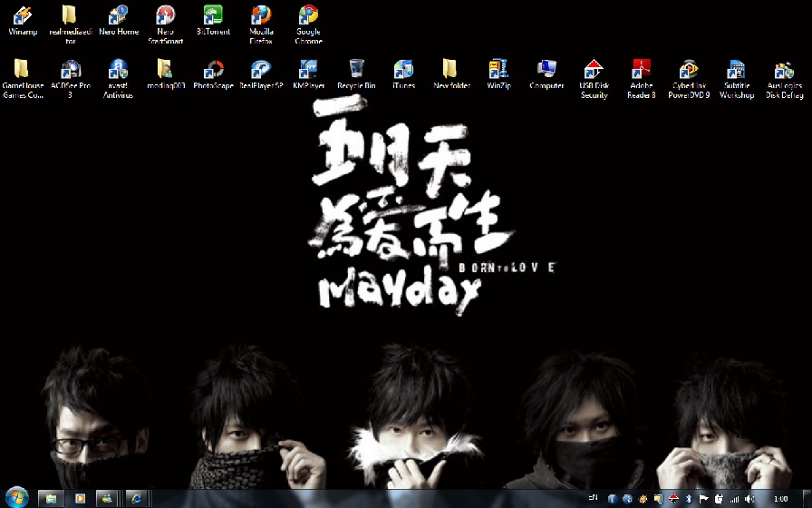
Task: Launch Nero Home from desktop
Action: tap(119, 21)
